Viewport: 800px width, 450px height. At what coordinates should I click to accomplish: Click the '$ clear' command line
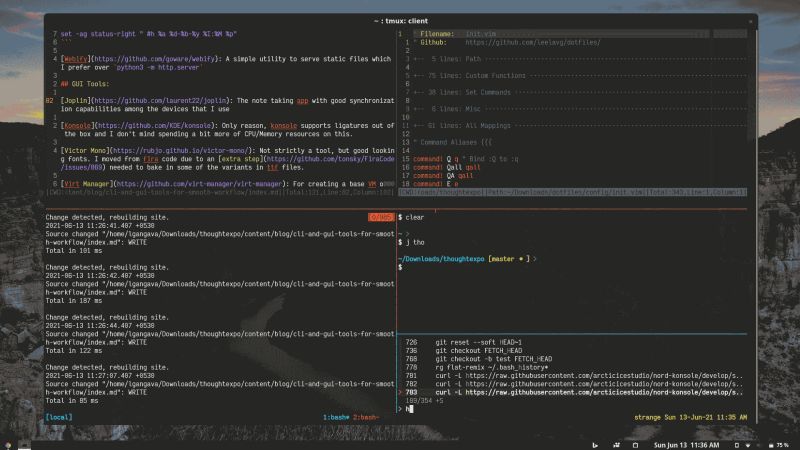(x=411, y=217)
